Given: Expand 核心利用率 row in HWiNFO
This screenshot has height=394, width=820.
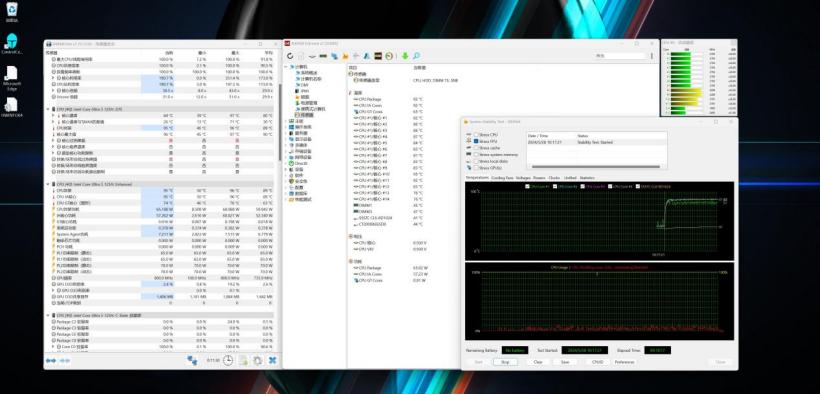Looking at the screenshot, I should 53,77.
